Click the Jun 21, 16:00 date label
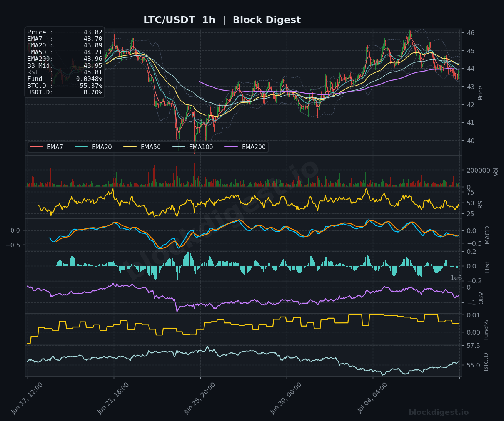This screenshot has width=504, height=421. [x=113, y=398]
